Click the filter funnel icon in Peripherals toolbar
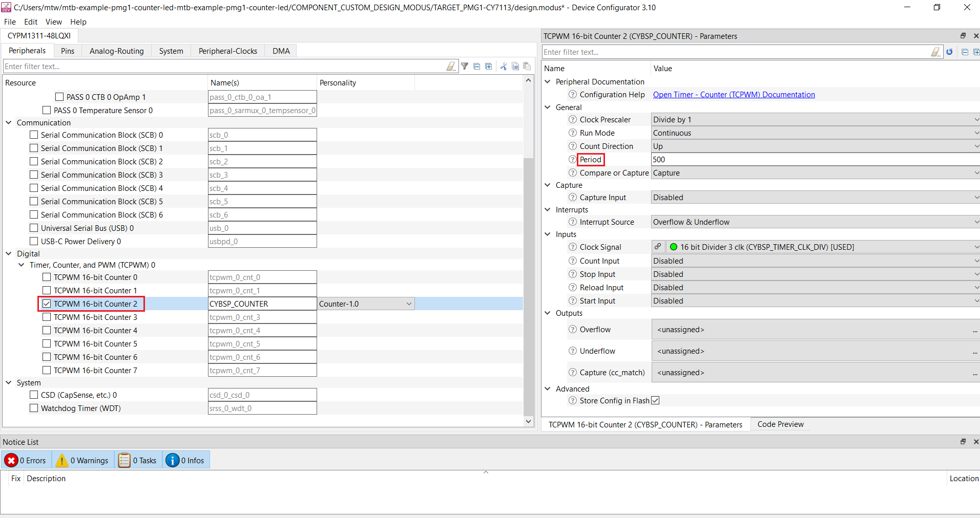980x518 pixels. click(465, 66)
